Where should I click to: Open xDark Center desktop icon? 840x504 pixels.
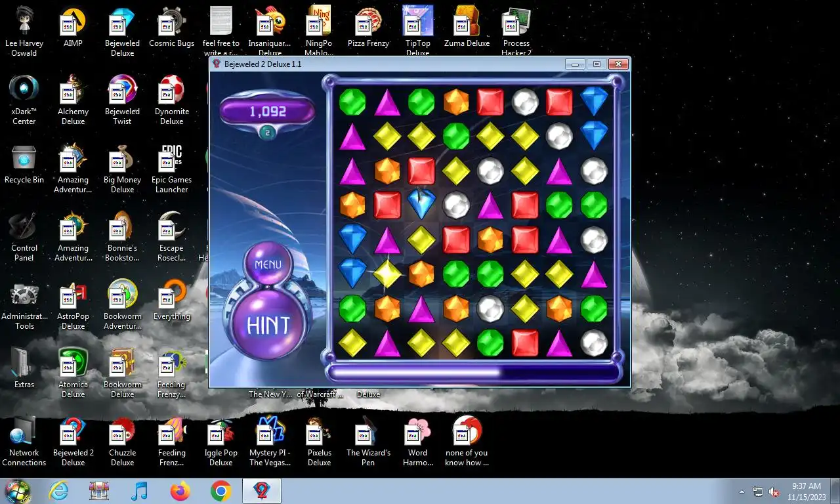(24, 100)
